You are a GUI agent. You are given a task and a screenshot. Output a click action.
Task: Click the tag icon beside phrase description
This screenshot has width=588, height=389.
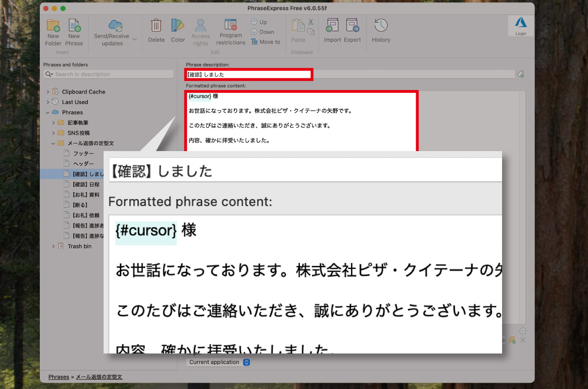tap(520, 74)
